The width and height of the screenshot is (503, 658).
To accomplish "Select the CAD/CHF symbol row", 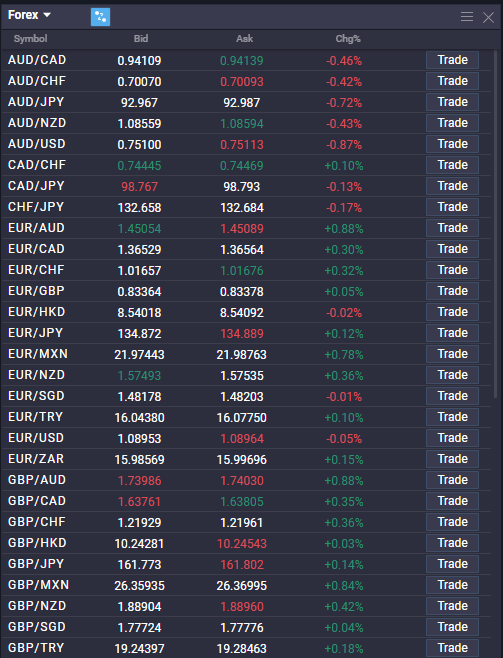I will (x=246, y=165).
